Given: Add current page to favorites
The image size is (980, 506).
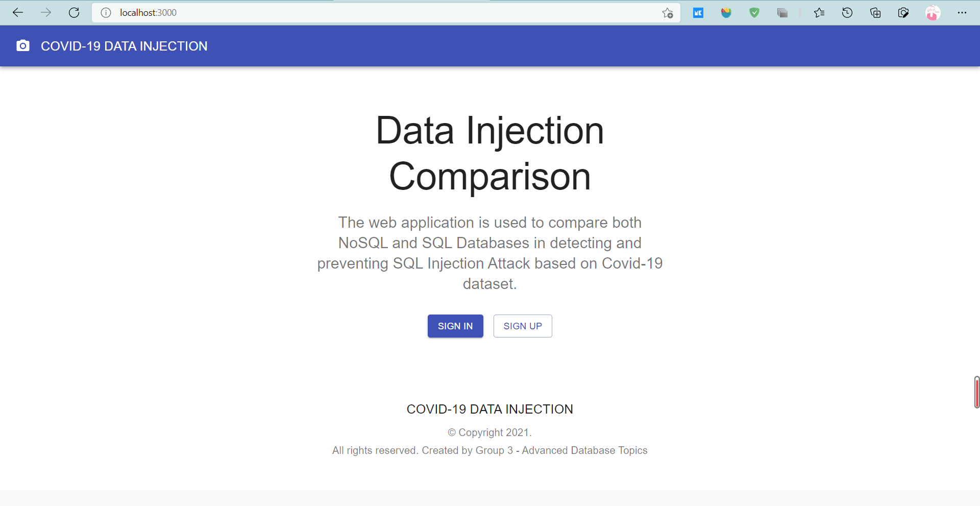Looking at the screenshot, I should pyautogui.click(x=667, y=12).
